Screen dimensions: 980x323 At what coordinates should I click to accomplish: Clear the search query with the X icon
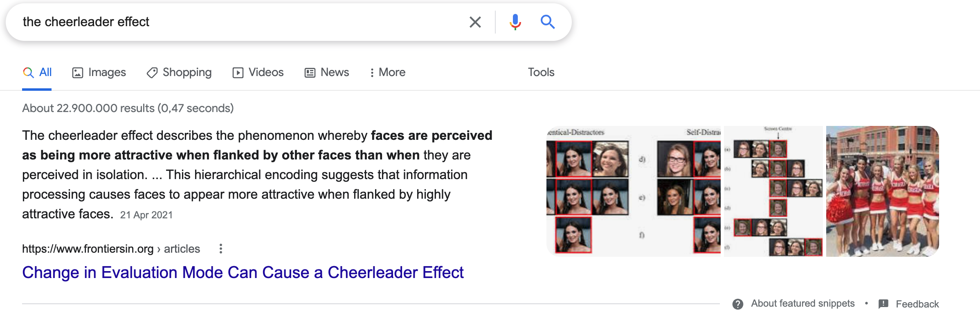pyautogui.click(x=475, y=22)
